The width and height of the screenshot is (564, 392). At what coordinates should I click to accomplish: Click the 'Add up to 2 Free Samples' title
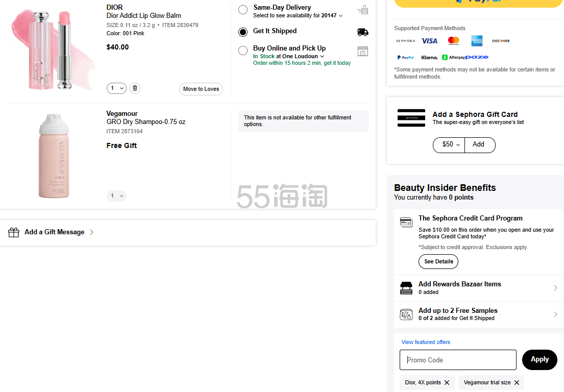click(458, 311)
